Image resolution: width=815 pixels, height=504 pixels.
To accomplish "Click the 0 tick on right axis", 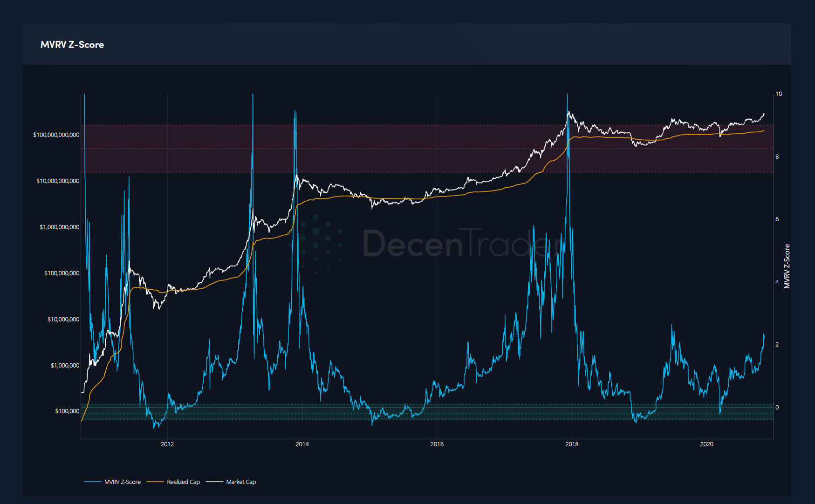I will tap(777, 407).
